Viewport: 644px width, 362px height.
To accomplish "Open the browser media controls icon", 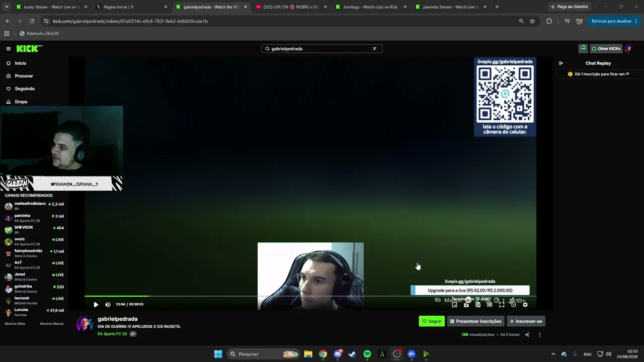I will [x=567, y=21].
